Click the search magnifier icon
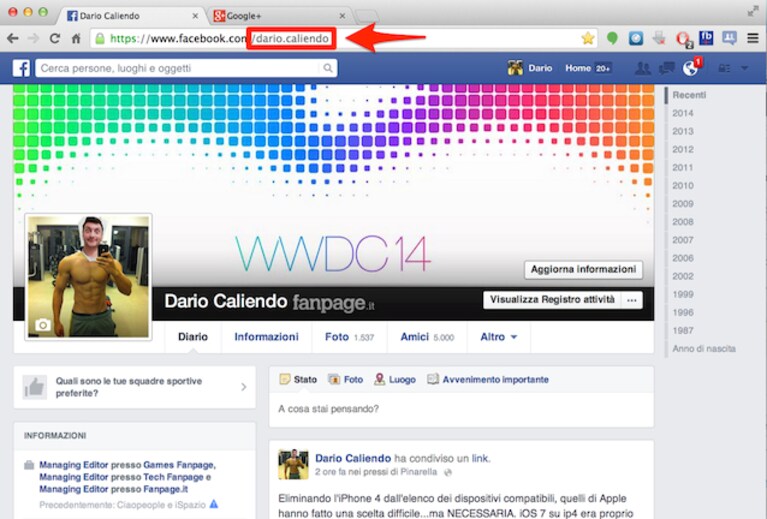 pos(328,68)
